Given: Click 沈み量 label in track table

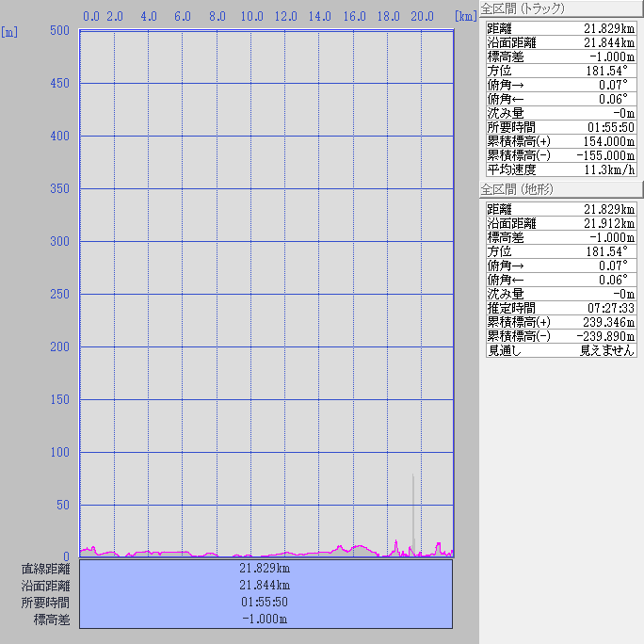Looking at the screenshot, I should (x=506, y=113).
